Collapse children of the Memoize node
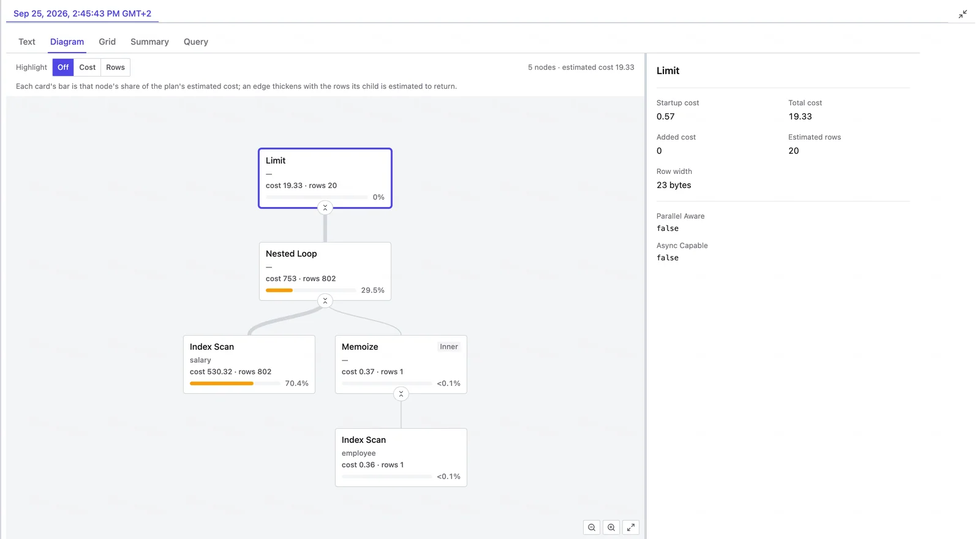Screen dimensions: 980x539 [x=401, y=394]
